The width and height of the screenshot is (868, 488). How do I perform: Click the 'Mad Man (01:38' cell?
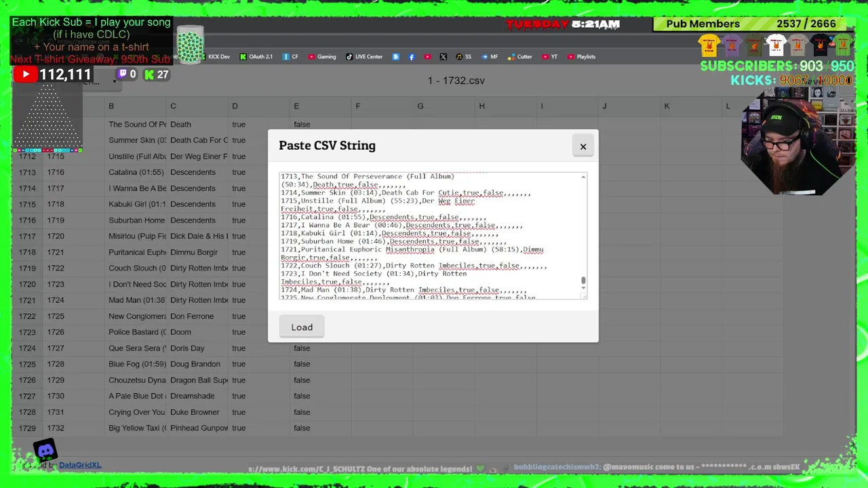(x=136, y=300)
